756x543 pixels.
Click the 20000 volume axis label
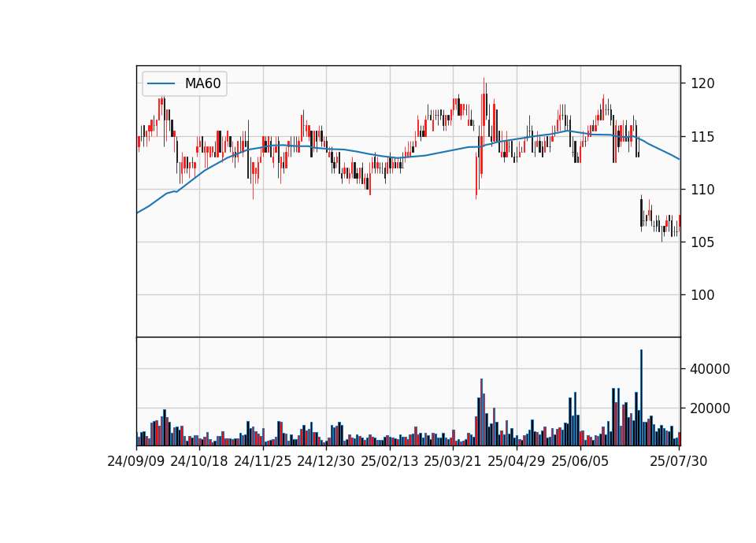point(710,408)
